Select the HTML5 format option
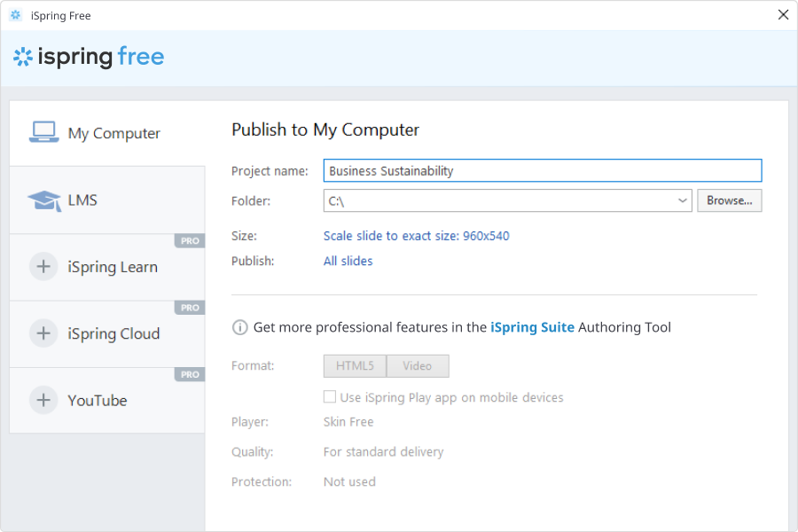 (355, 365)
